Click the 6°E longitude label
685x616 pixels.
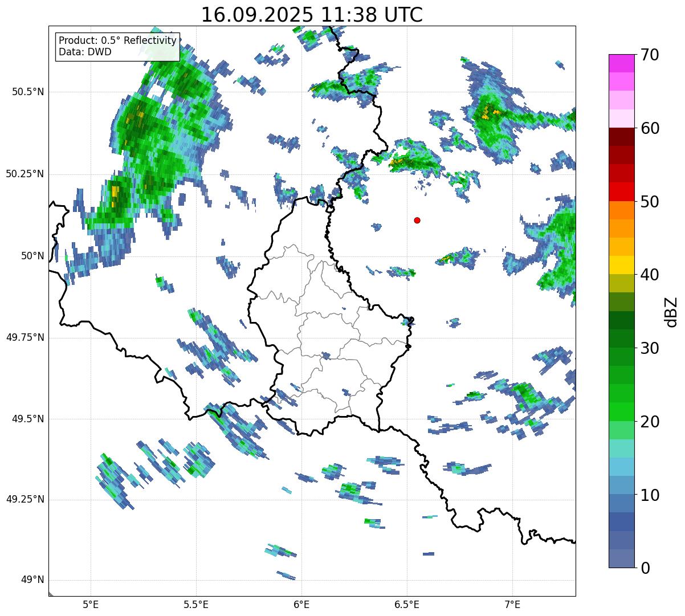coord(301,604)
